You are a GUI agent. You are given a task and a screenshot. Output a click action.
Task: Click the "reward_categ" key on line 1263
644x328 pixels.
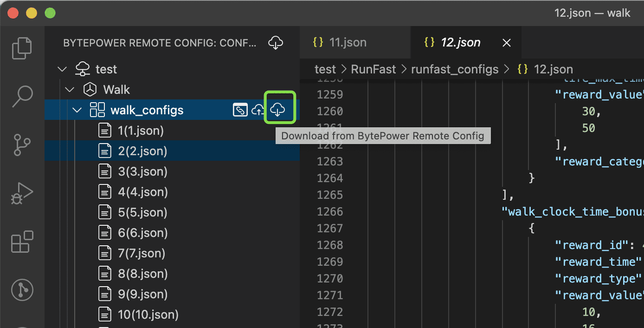[599, 161]
